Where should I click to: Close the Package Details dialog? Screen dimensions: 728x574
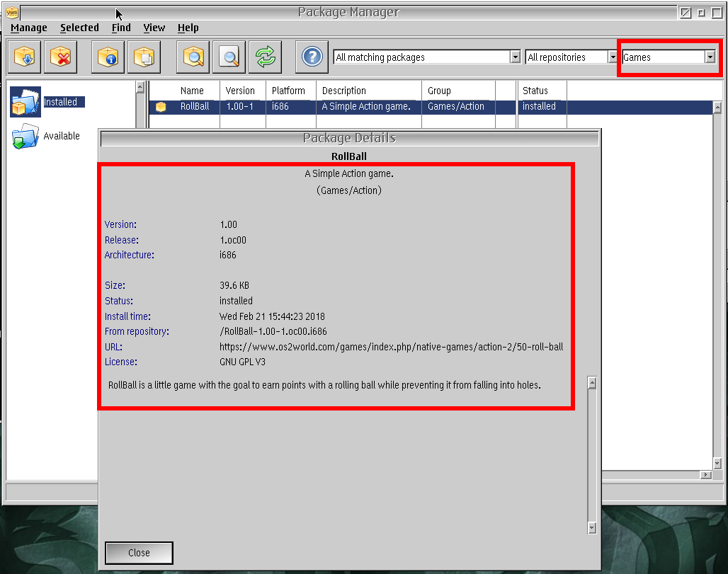139,553
